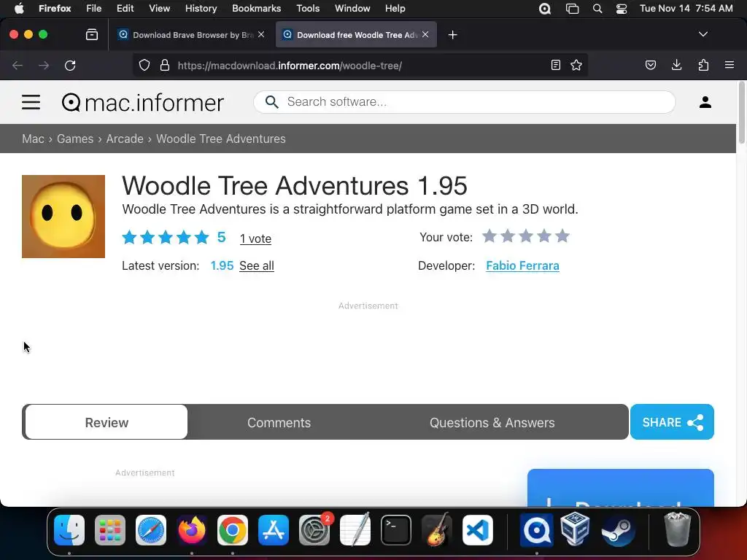This screenshot has height=560, width=747.
Task: Open the Trash in the Dock
Action: pos(678,529)
